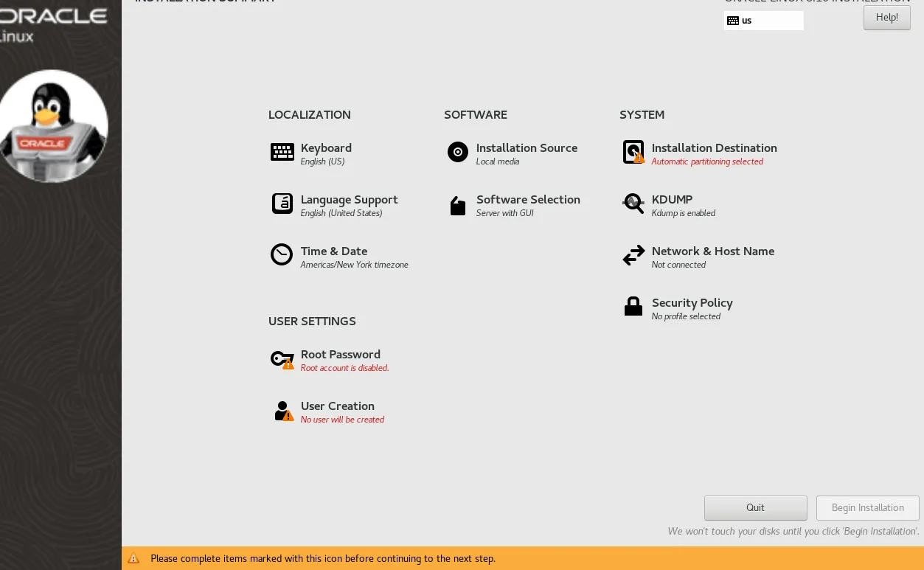Click the 'Root account is disabled.' text
This screenshot has width=924, height=570.
click(344, 368)
